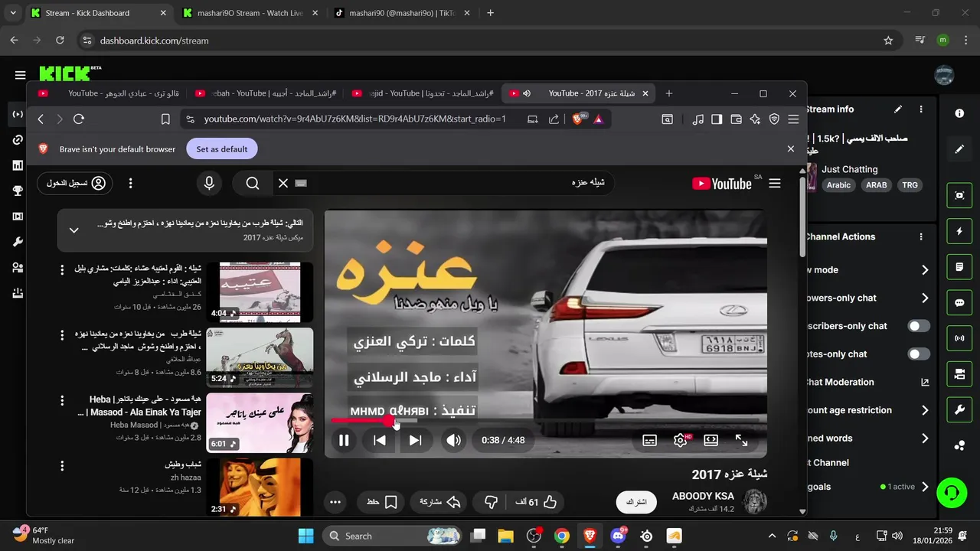Click Brave Rewards triangle icon
The height and width of the screenshot is (551, 980).
pos(598,119)
